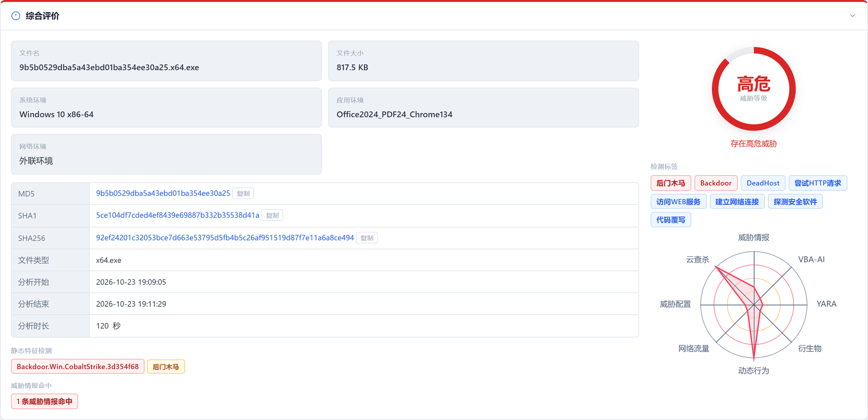Select the 尝试HTTP请求 tag
The height and width of the screenshot is (420, 868).
tap(818, 183)
